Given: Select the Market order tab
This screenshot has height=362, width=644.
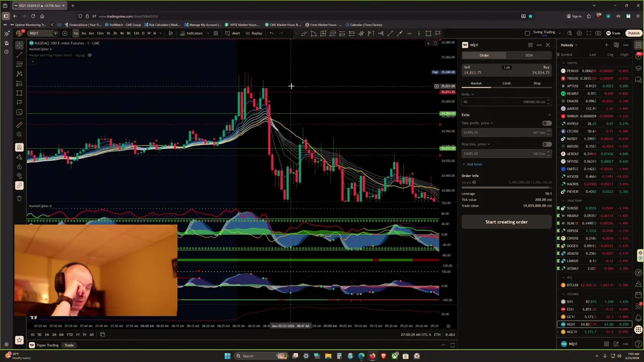Looking at the screenshot, I should [x=476, y=83].
